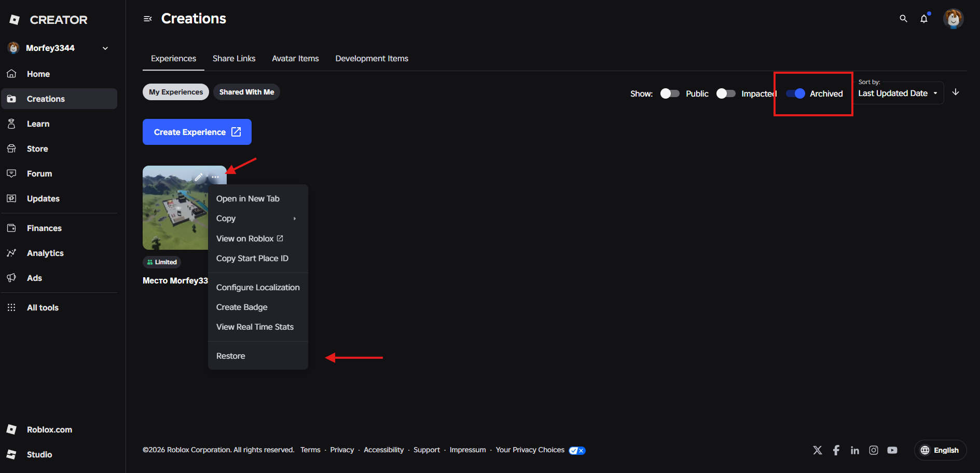
Task: Click the Create Experience button
Action: [197, 132]
